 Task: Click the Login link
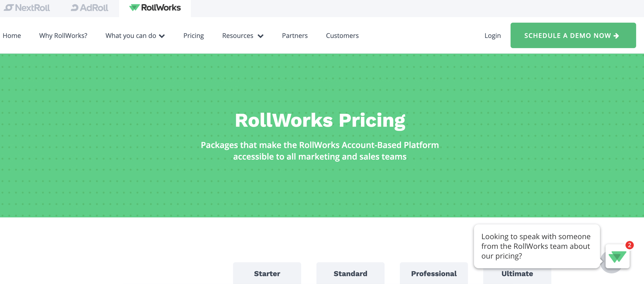tap(492, 36)
